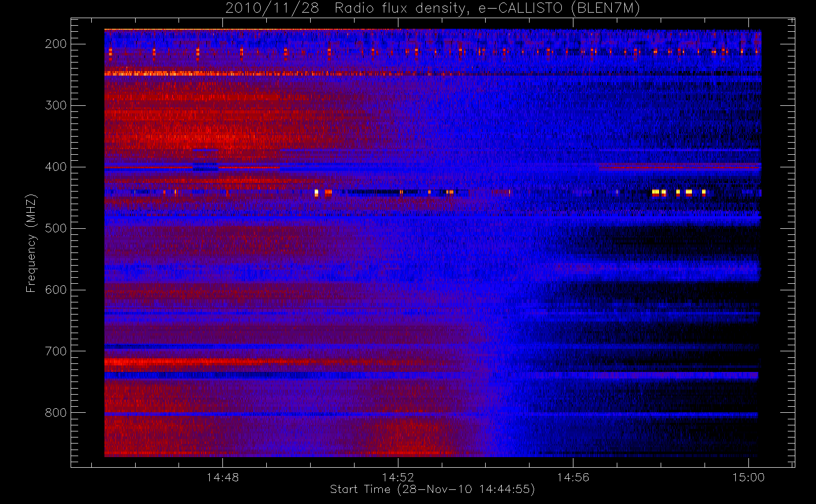Click the plot title "2010/11/28 Radio flux density, e-CALLISTO (BLEN7M)"
Image resolution: width=816 pixels, height=504 pixels.
click(x=432, y=9)
